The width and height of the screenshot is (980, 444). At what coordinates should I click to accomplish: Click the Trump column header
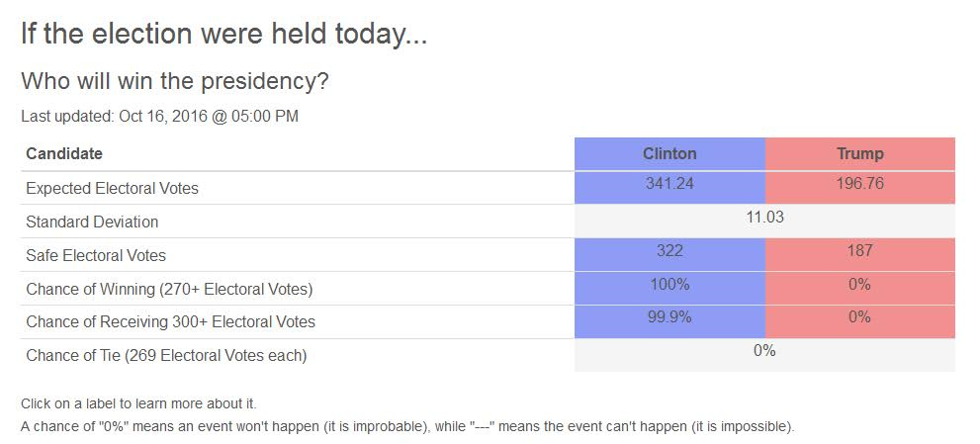click(859, 153)
